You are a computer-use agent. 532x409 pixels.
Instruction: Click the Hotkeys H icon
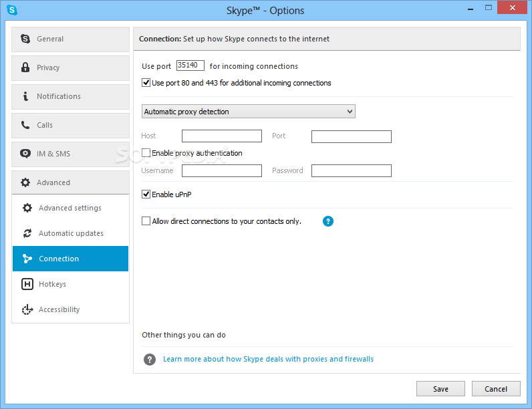(27, 284)
